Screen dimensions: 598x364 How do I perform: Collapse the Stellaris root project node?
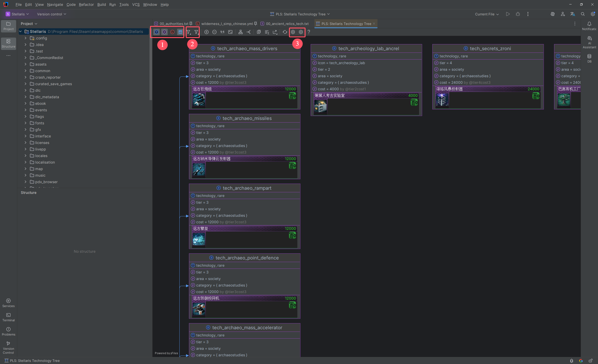pyautogui.click(x=21, y=31)
